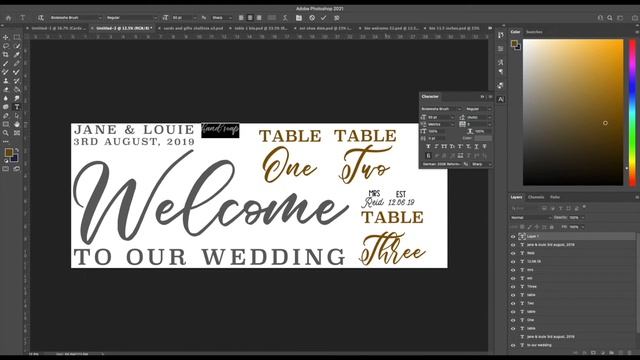640x360 pixels.
Task: Switch to the Paths tab
Action: click(555, 198)
